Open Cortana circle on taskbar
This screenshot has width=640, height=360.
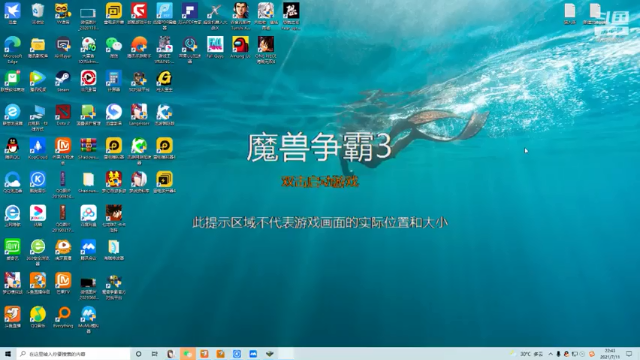[x=138, y=354]
